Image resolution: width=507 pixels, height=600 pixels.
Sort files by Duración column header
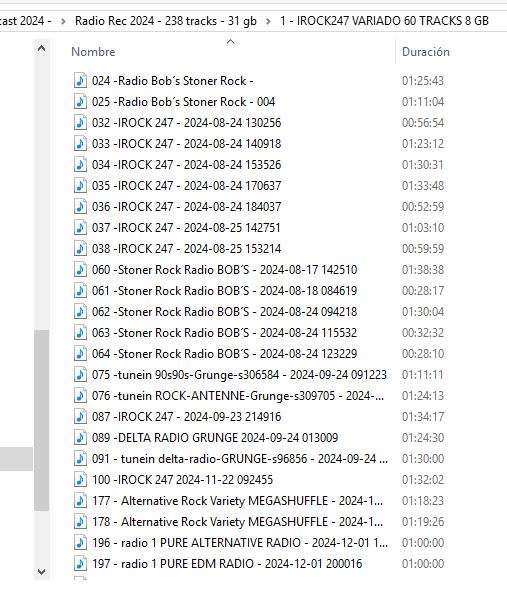click(426, 52)
